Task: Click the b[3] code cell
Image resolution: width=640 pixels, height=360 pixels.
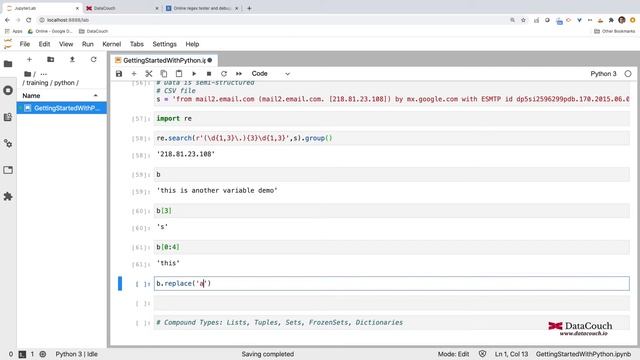Action: [391, 211]
